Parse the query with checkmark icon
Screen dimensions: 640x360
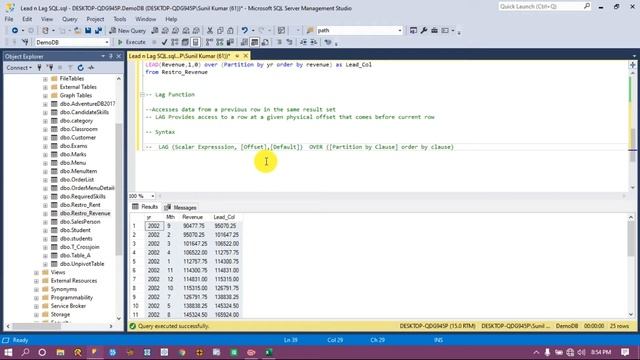click(164, 42)
